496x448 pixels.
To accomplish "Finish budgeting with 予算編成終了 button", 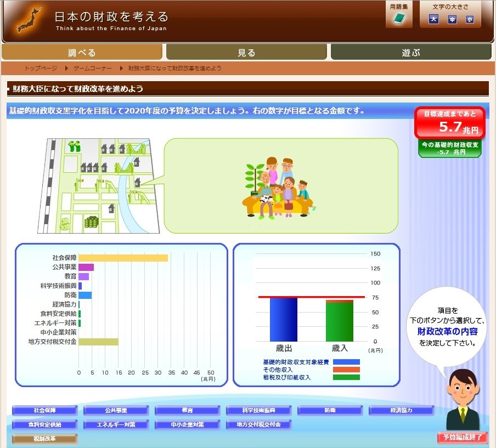I will [462, 438].
